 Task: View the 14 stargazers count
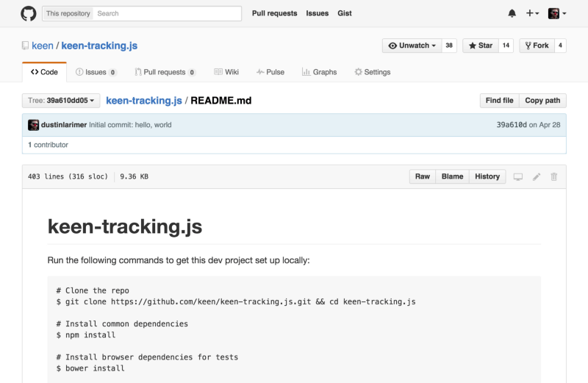(x=506, y=46)
